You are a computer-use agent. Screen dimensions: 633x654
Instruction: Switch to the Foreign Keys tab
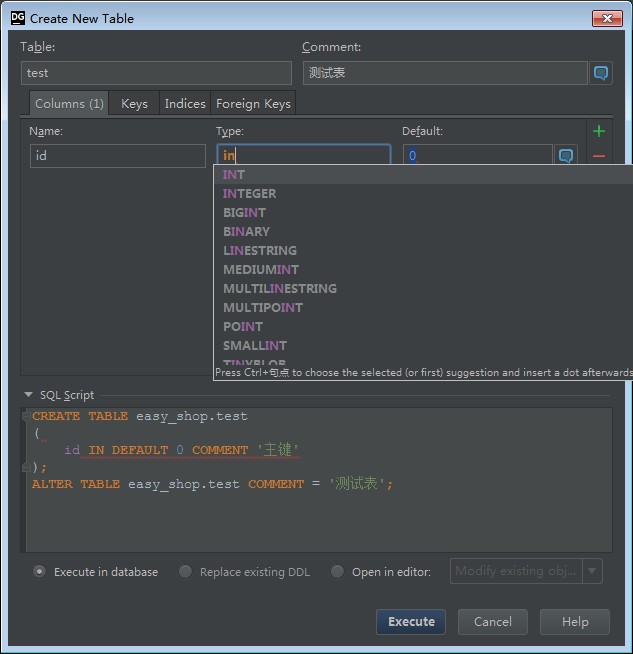tap(253, 103)
